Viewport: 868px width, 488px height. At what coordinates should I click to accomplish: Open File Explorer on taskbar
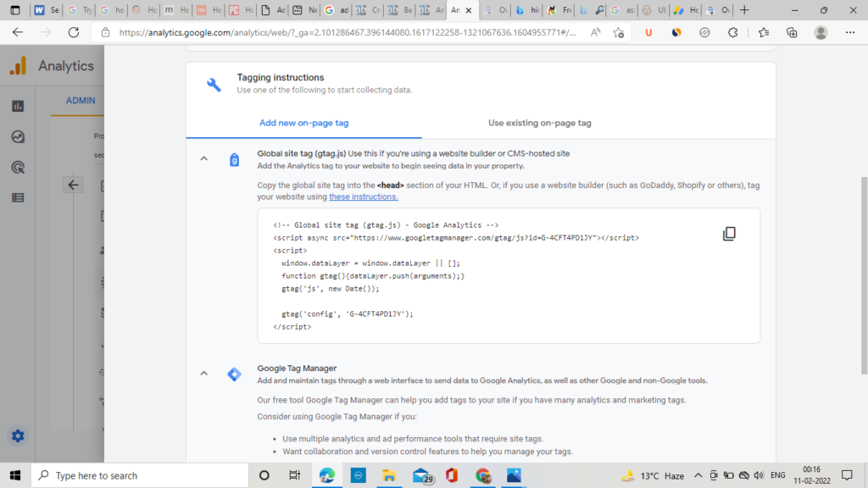(389, 475)
